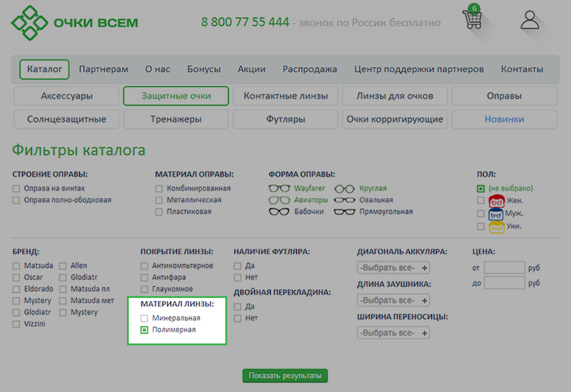The image size is (571, 392).
Task: Expand the Ширина переносицы dropdown
Action: [x=393, y=333]
